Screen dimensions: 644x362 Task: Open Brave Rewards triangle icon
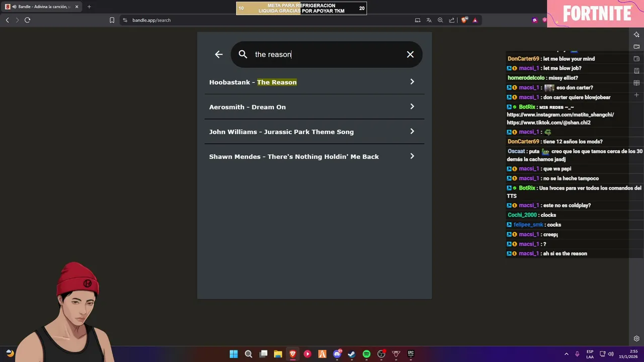point(475,20)
